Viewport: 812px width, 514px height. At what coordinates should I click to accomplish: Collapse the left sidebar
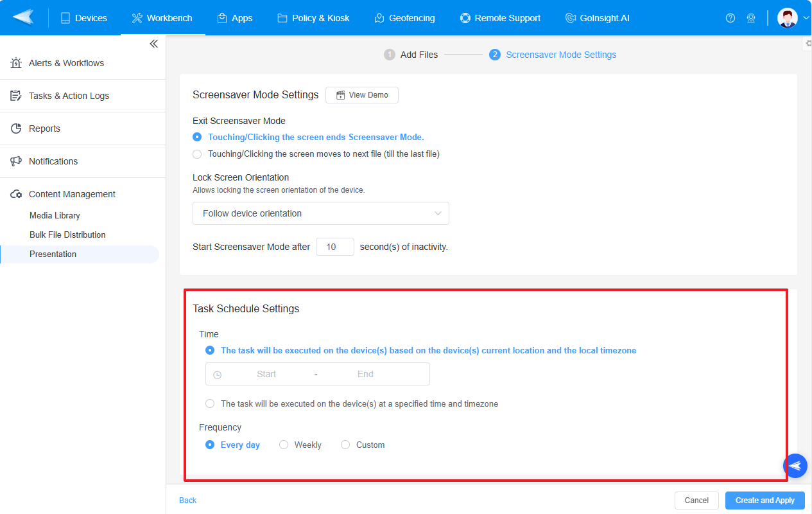(153, 43)
